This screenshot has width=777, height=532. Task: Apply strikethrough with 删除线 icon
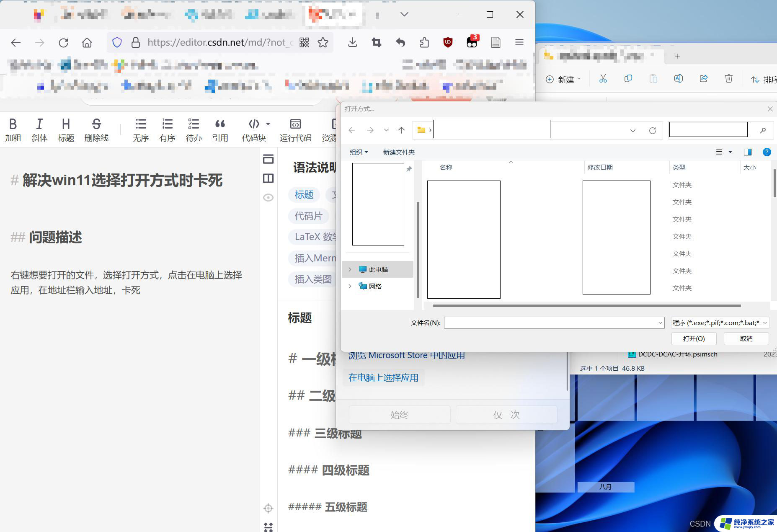click(x=96, y=130)
